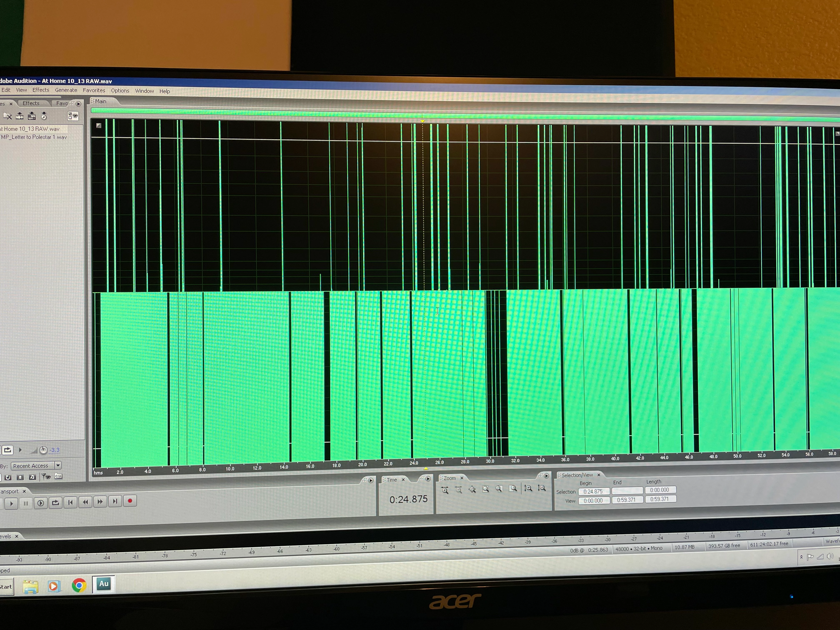Switch to the Effects panel tab
Screen dimensions: 840x630
tap(31, 103)
